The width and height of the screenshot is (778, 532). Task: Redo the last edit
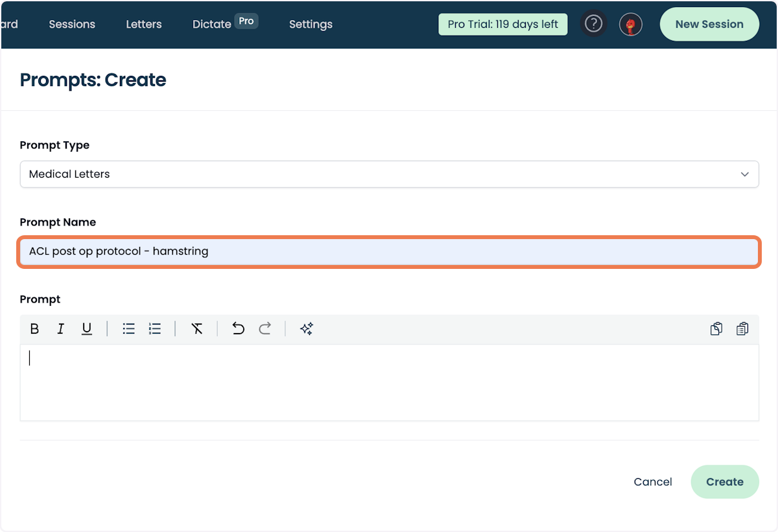coord(265,329)
